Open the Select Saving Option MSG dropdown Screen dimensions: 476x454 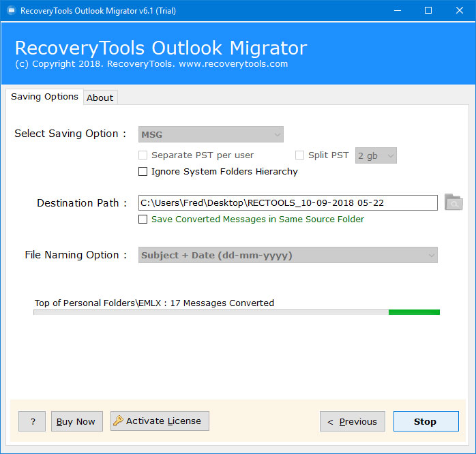coord(211,134)
